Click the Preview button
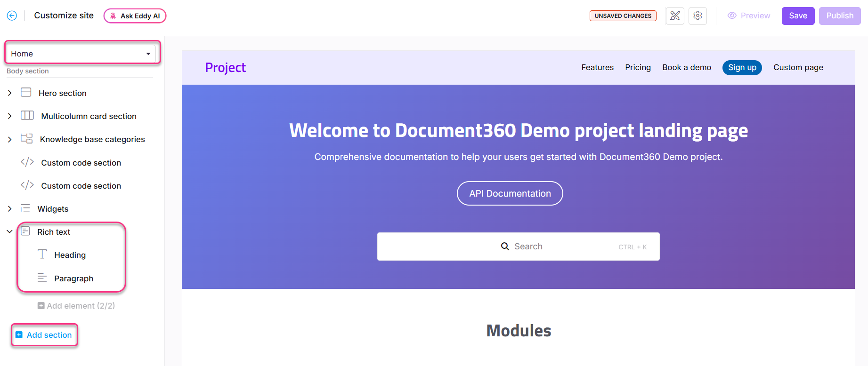This screenshot has height=366, width=868. pos(749,16)
